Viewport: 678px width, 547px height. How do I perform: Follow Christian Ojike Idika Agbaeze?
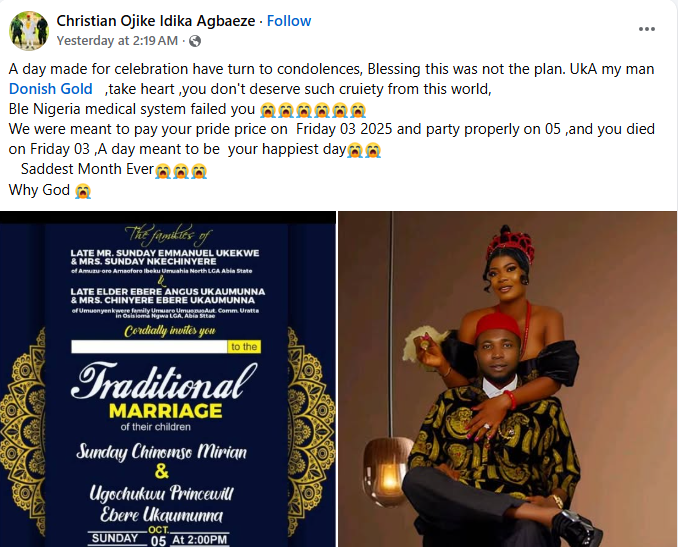tap(289, 21)
